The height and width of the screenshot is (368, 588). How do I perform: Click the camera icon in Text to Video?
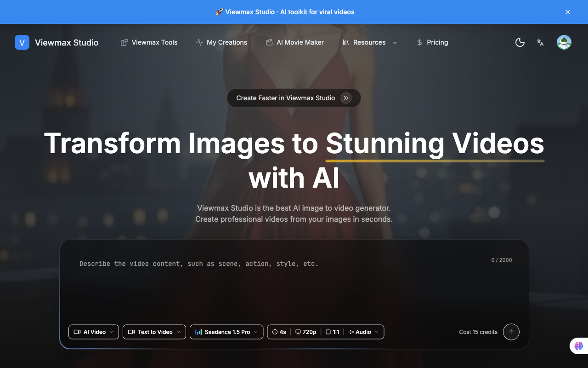(x=131, y=332)
